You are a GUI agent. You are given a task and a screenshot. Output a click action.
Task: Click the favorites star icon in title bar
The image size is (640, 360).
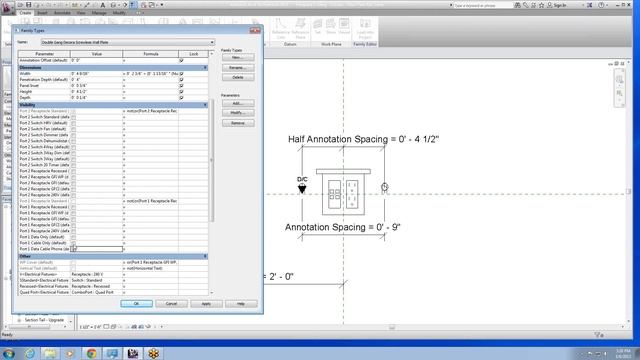tap(541, 5)
